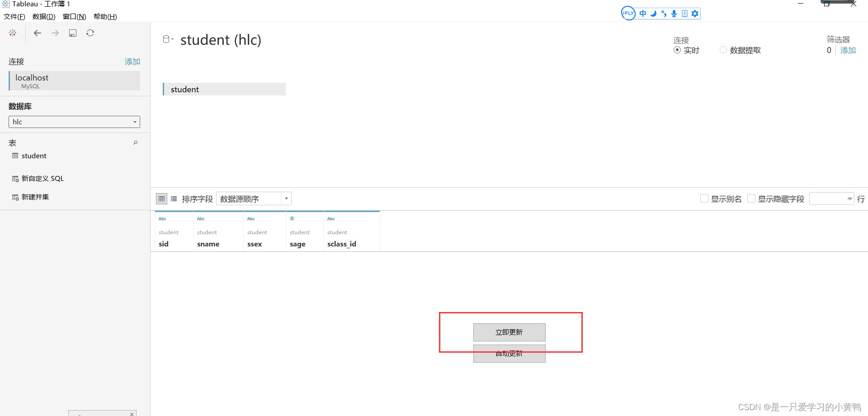Click the data source Refresh icon
The width and height of the screenshot is (868, 416).
[90, 33]
